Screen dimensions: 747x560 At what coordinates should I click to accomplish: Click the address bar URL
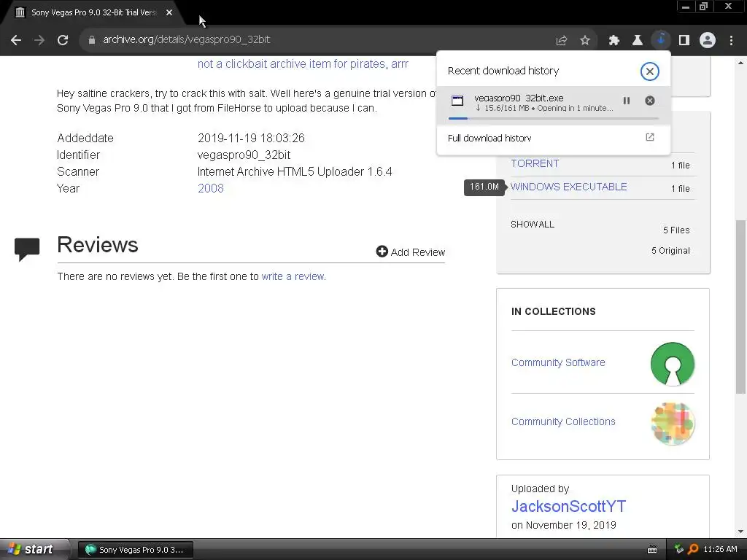tap(186, 39)
